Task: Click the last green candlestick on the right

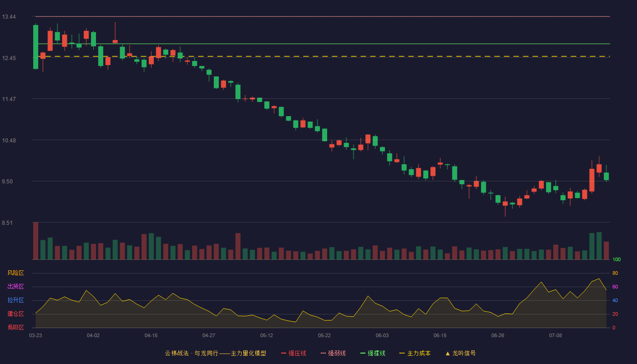Action: pos(606,177)
